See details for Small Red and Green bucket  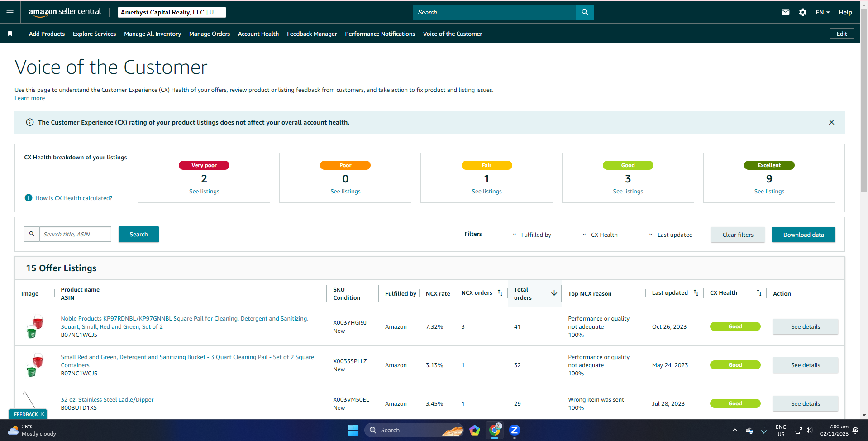tap(805, 365)
